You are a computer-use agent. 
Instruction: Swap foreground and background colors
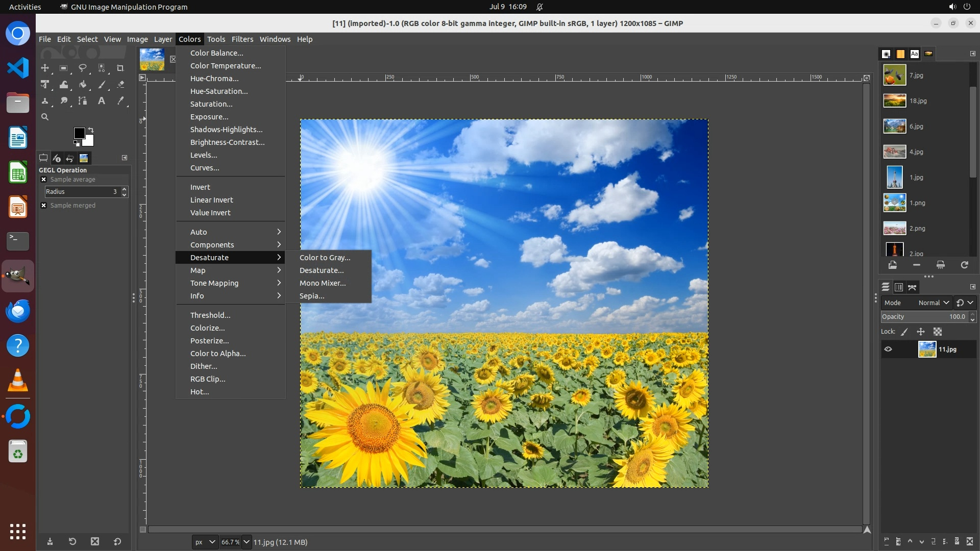(91, 130)
